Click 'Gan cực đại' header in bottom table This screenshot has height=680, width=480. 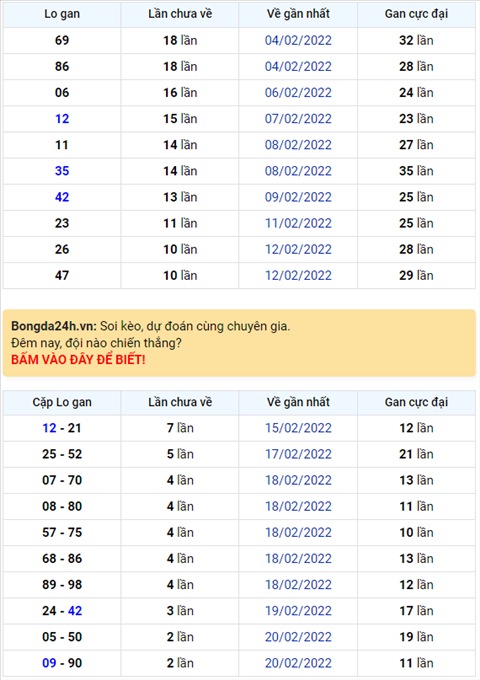416,402
